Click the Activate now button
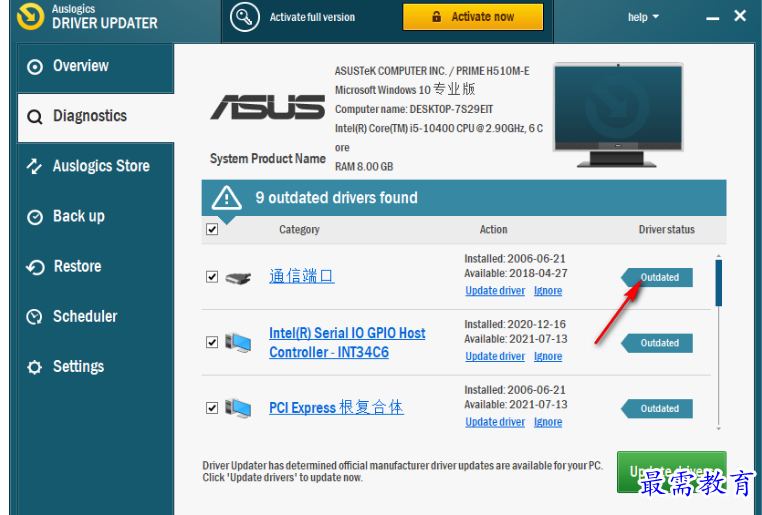This screenshot has height=515, width=762. (473, 17)
